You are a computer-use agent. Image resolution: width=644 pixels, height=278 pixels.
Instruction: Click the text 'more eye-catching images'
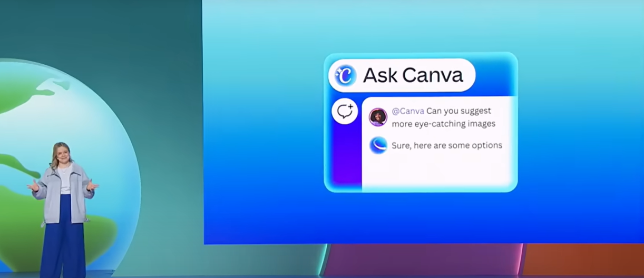pos(443,124)
